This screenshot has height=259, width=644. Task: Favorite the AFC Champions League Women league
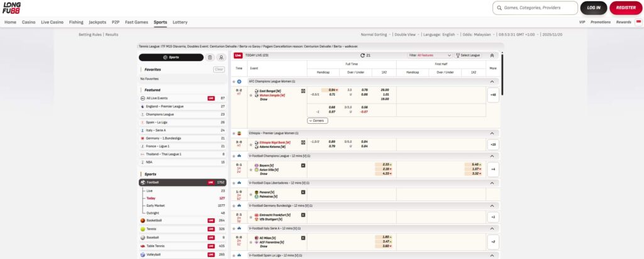coord(234,82)
